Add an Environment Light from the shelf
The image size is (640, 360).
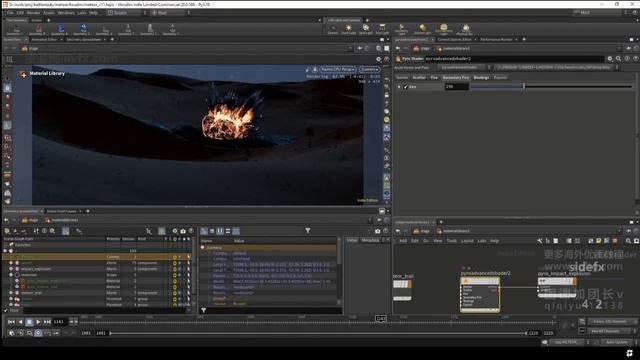point(443,29)
